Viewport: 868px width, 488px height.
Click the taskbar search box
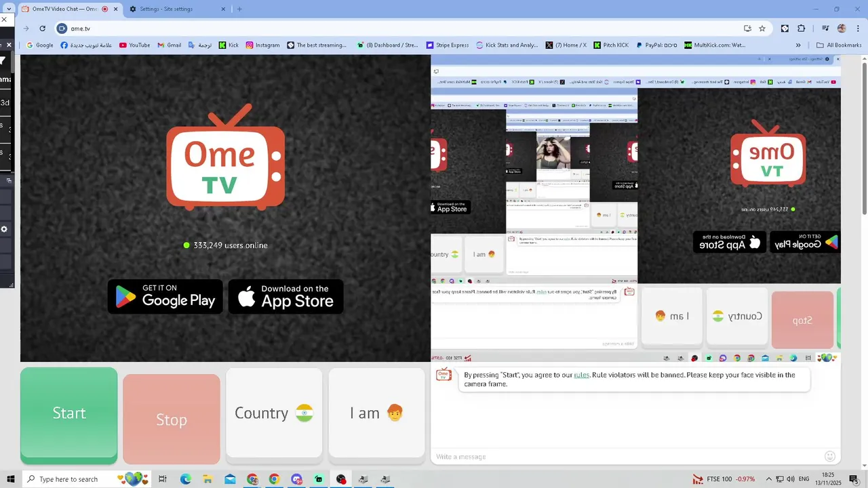tap(88, 479)
